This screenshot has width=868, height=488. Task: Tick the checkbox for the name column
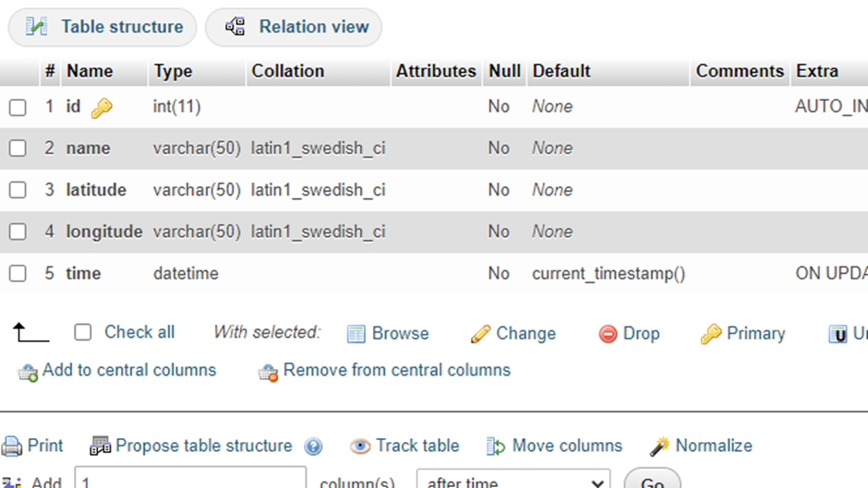18,149
